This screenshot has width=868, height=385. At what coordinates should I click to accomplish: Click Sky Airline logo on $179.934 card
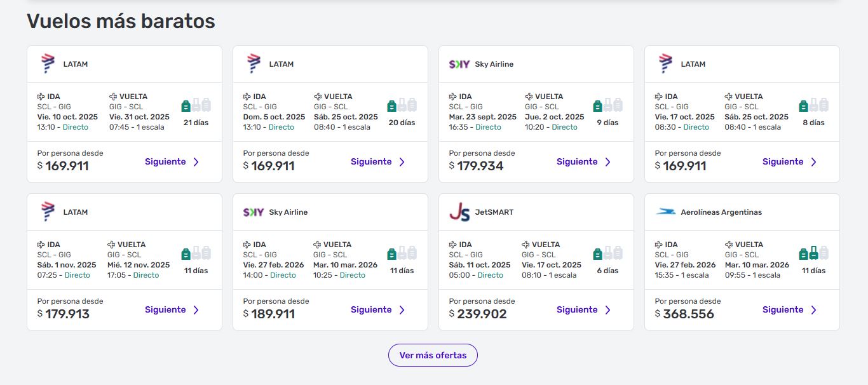tap(459, 64)
